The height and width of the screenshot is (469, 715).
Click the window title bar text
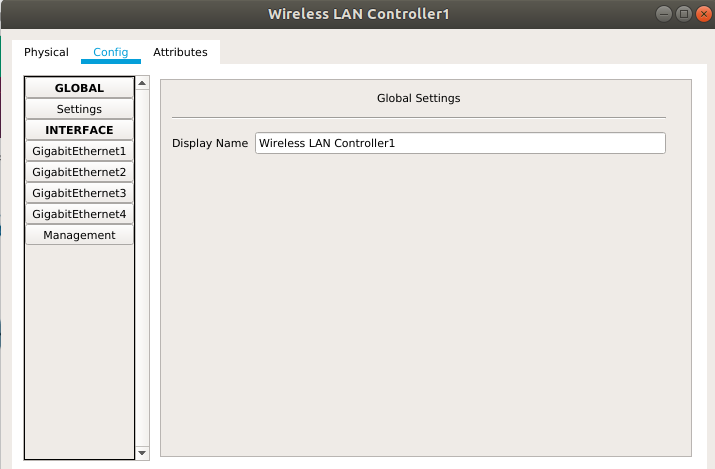pyautogui.click(x=358, y=14)
